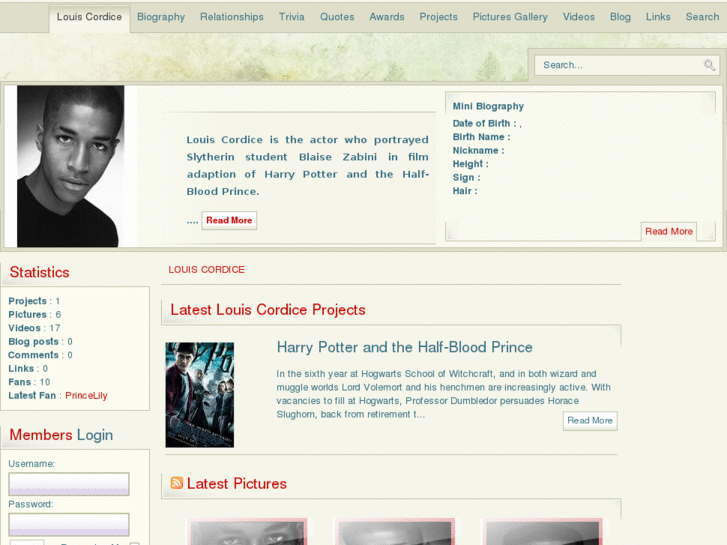
Task: Click Louis Cordice portrait photo
Action: tap(71, 166)
